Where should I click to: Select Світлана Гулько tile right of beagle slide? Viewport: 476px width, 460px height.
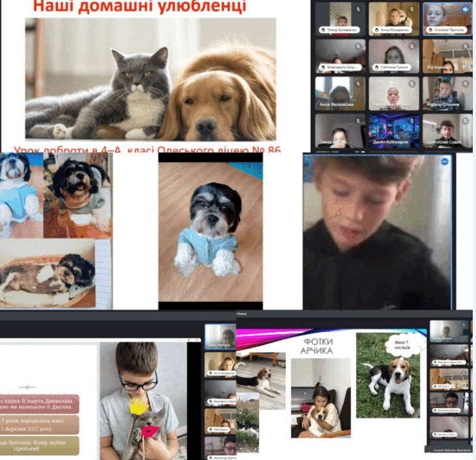click(x=449, y=427)
